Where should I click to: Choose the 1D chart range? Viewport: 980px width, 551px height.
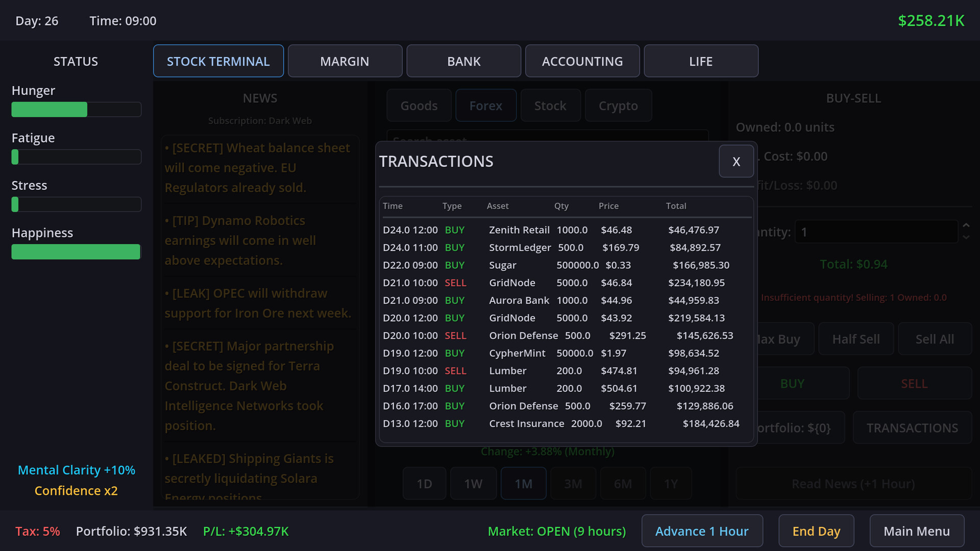(x=424, y=483)
